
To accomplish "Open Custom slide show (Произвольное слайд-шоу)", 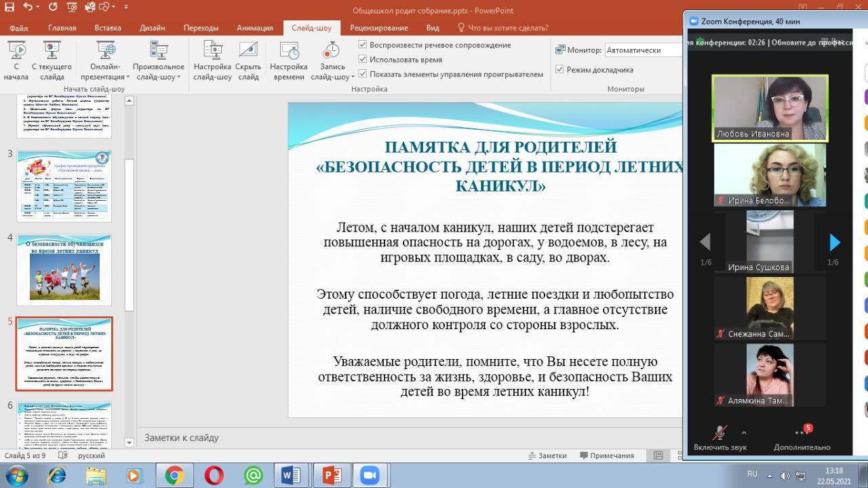I will pyautogui.click(x=158, y=61).
